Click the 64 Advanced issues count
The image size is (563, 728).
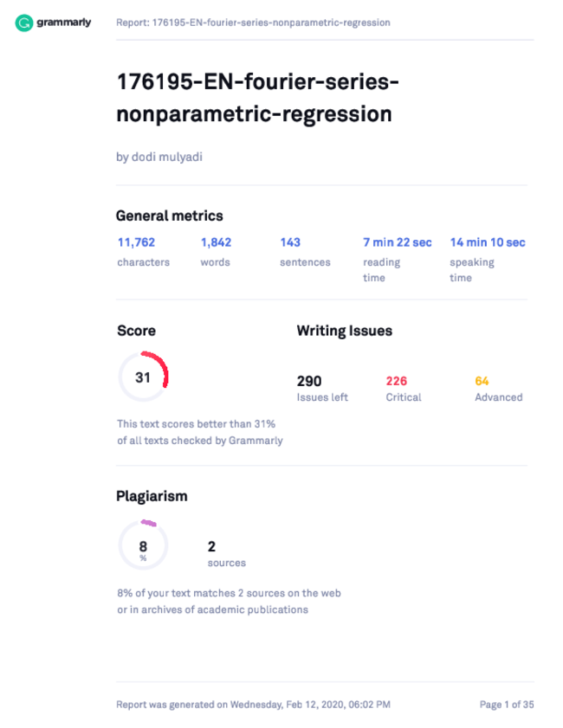pyautogui.click(x=498, y=389)
